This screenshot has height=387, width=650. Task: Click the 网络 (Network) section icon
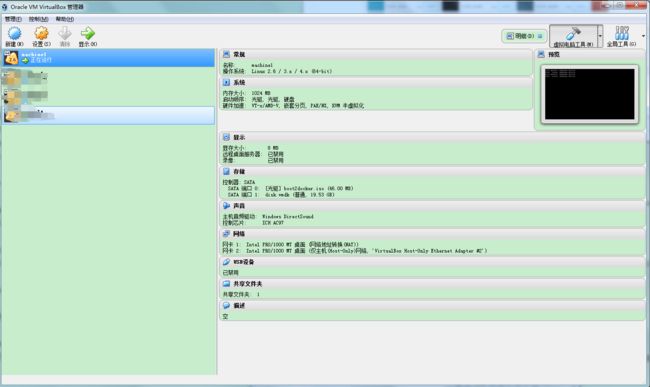[226, 234]
